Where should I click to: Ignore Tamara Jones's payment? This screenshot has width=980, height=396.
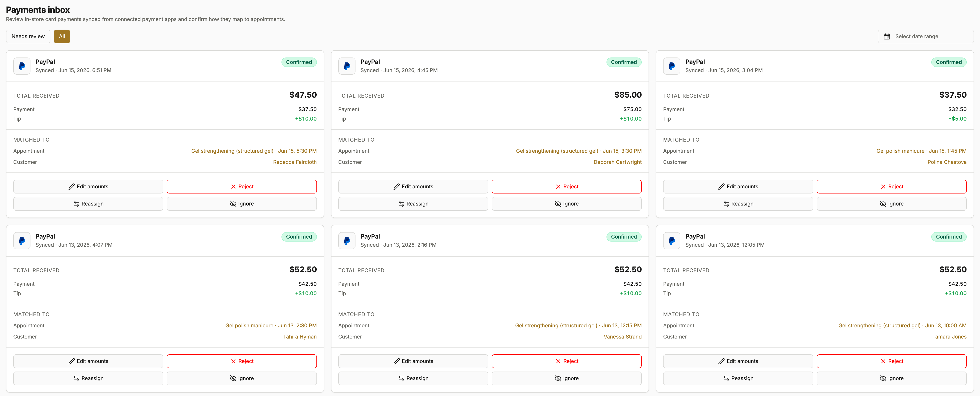[x=891, y=378]
